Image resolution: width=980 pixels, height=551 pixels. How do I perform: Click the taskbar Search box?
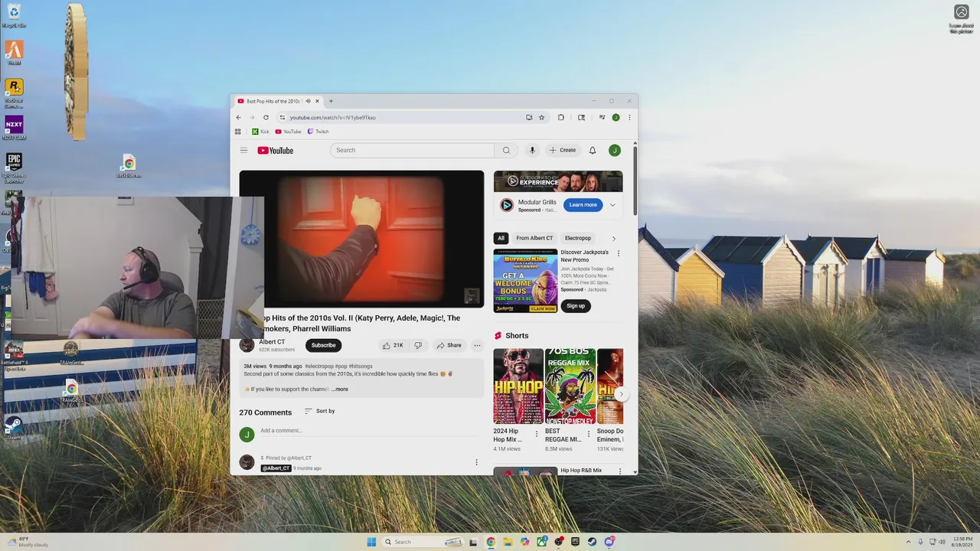[x=423, y=542]
